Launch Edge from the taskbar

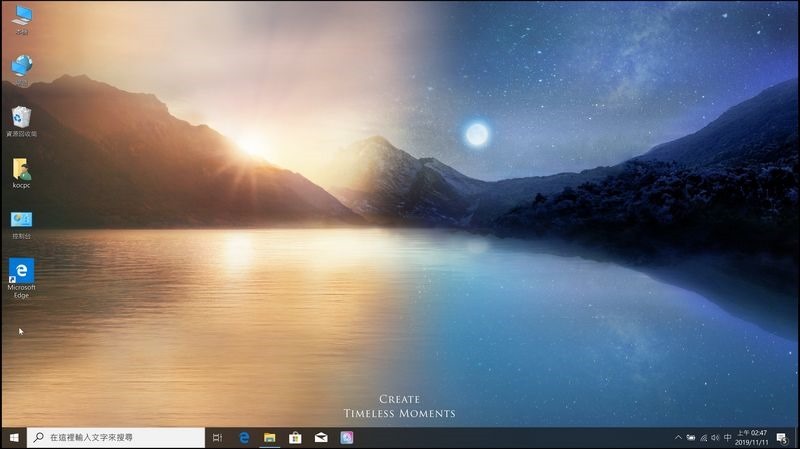click(244, 438)
